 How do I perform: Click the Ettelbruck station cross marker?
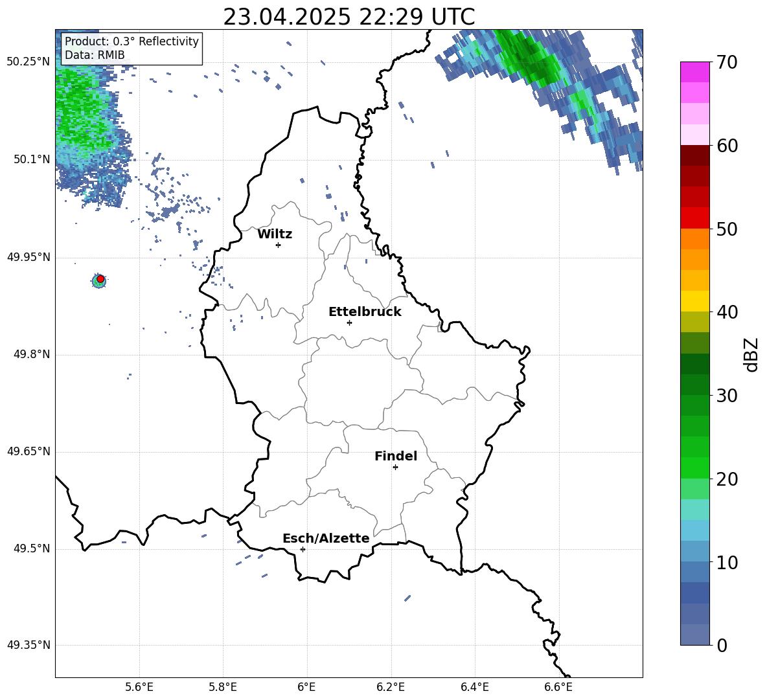click(349, 322)
